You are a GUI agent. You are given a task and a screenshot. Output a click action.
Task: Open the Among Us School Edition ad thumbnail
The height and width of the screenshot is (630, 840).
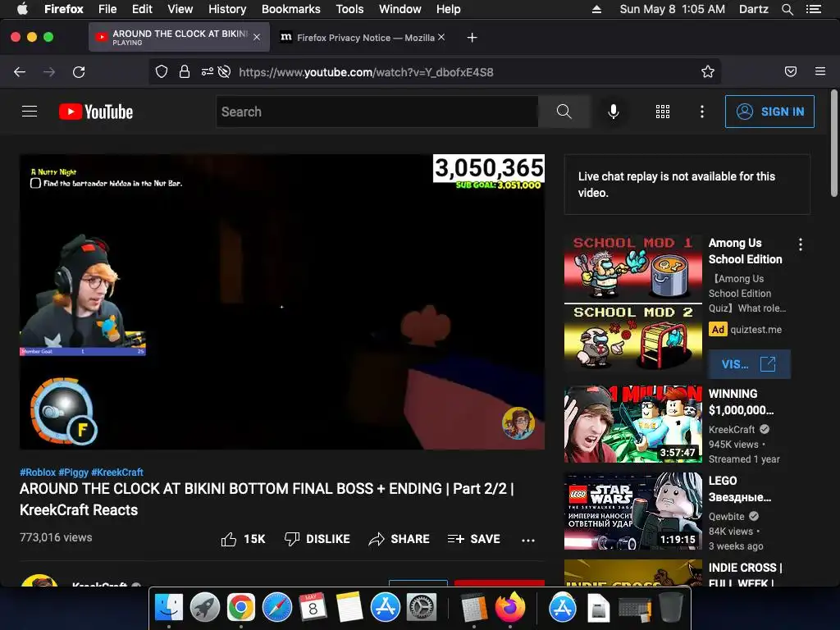632,304
